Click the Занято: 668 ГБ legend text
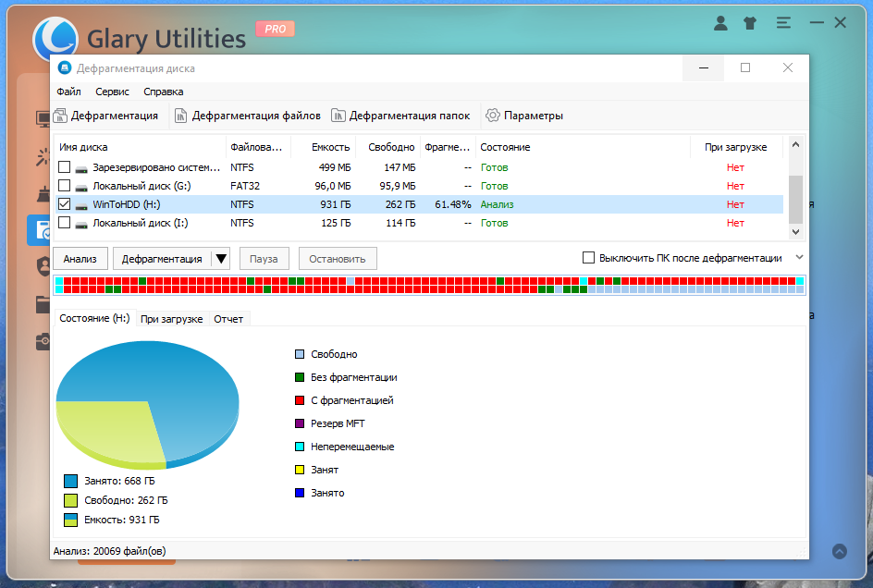Viewport: 873px width, 588px height. click(119, 481)
